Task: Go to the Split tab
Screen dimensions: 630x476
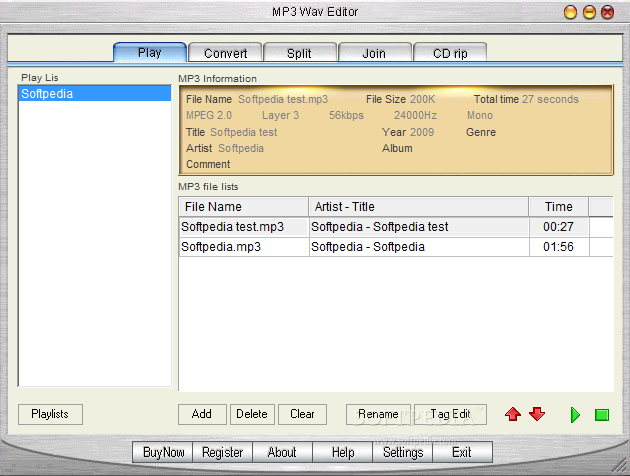Action: 299,53
